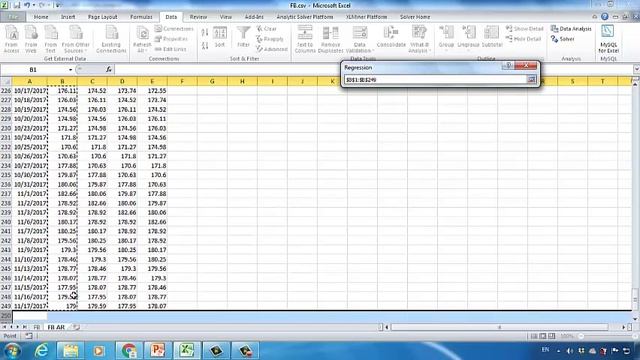Image resolution: width=640 pixels, height=360 pixels.
Task: Click cell with date 11/17/2017
Action: (x=30, y=306)
